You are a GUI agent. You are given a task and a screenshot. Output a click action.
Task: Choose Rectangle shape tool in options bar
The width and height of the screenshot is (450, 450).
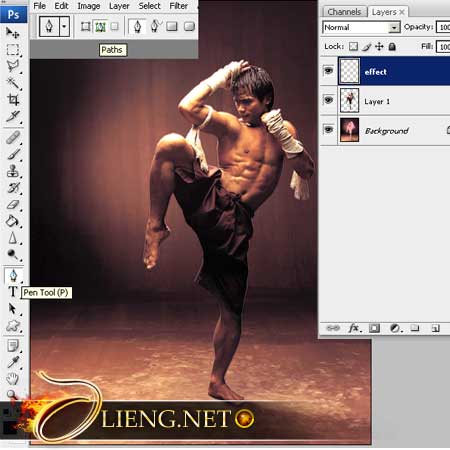click(172, 26)
